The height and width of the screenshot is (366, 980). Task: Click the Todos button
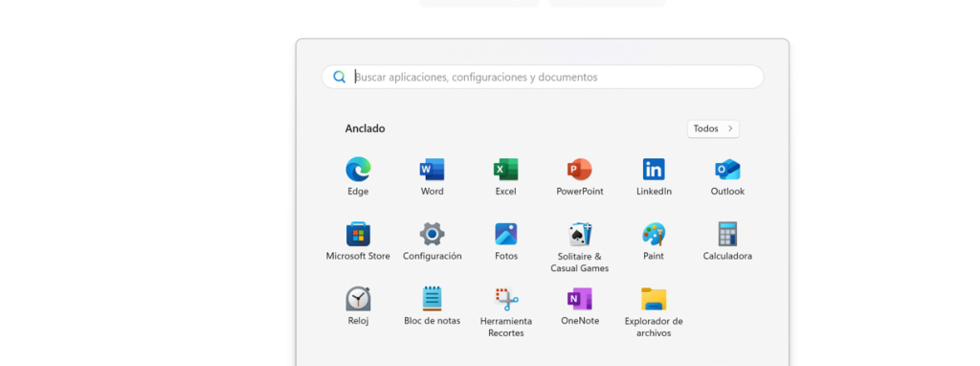(x=713, y=129)
